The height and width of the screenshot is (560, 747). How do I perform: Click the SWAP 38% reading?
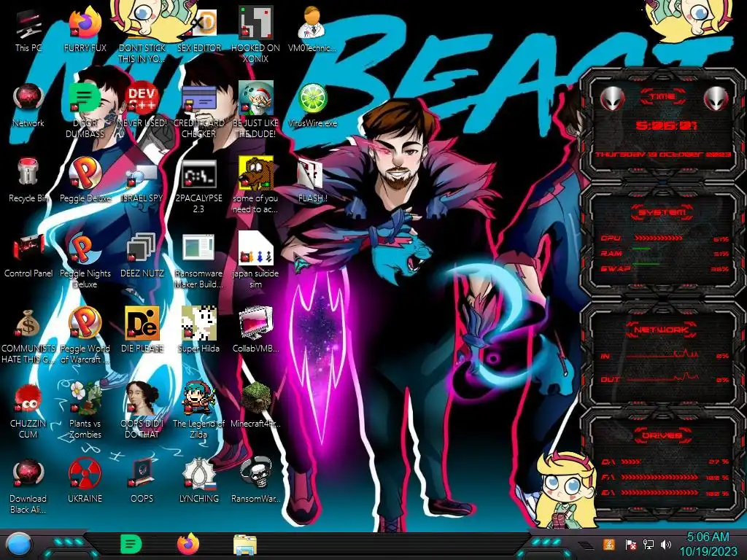pyautogui.click(x=720, y=269)
